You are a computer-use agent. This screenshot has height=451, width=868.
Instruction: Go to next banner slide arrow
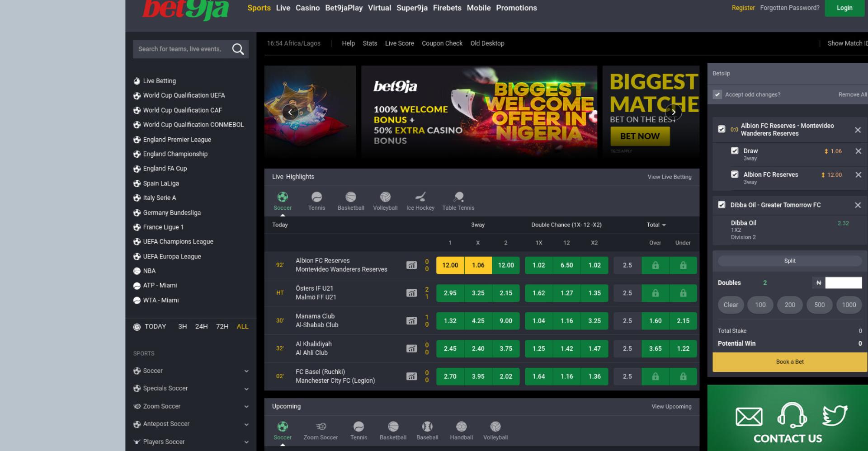[x=673, y=112]
